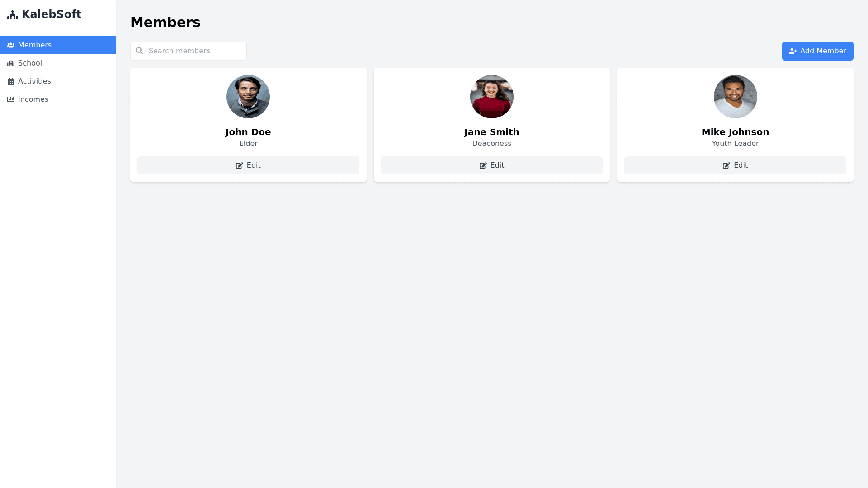Screen dimensions: 868x488
Task: Edit the Elder John Doe member
Action: coord(248,165)
